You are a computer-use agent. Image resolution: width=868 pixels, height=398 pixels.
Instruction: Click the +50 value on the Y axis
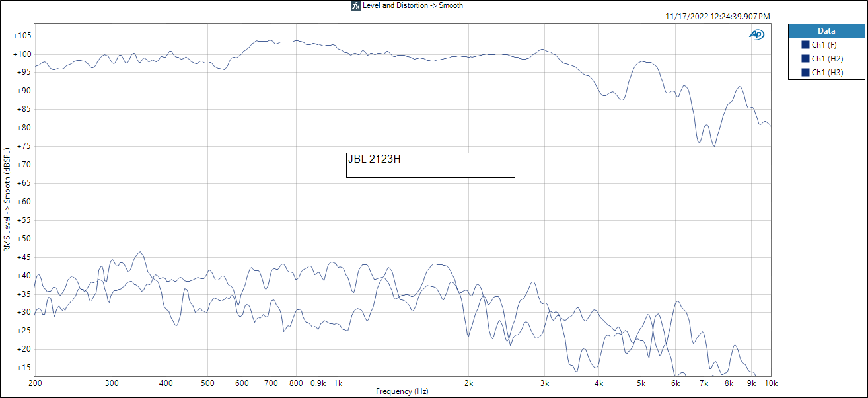pos(24,239)
